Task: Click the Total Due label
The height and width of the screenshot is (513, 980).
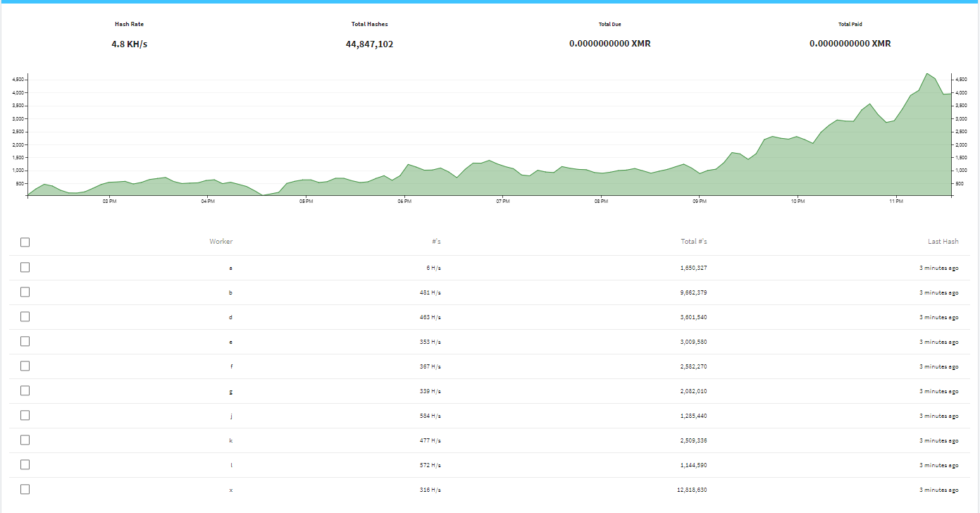Action: (610, 24)
